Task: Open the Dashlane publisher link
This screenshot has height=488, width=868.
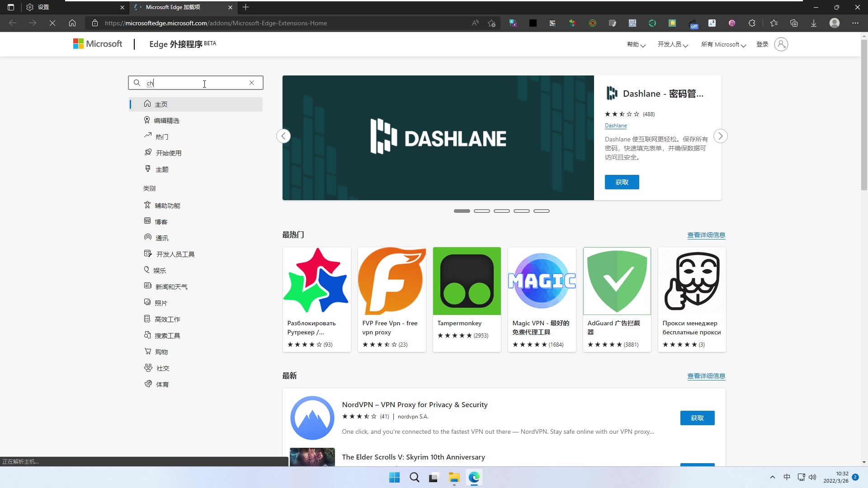Action: pos(616,126)
